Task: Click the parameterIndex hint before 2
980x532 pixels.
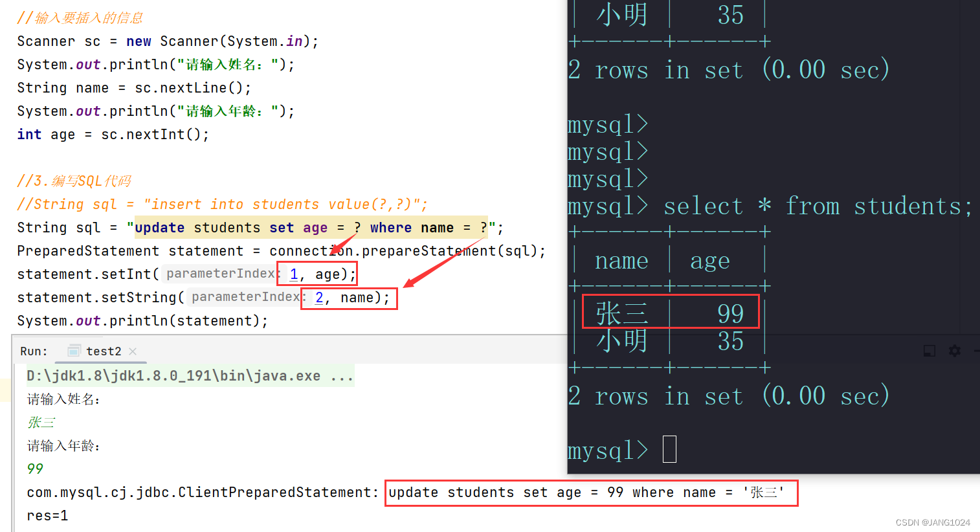Action: (x=245, y=296)
